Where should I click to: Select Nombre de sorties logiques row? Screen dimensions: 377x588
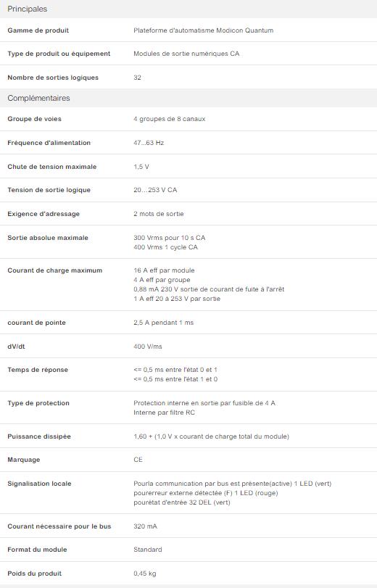pos(188,78)
